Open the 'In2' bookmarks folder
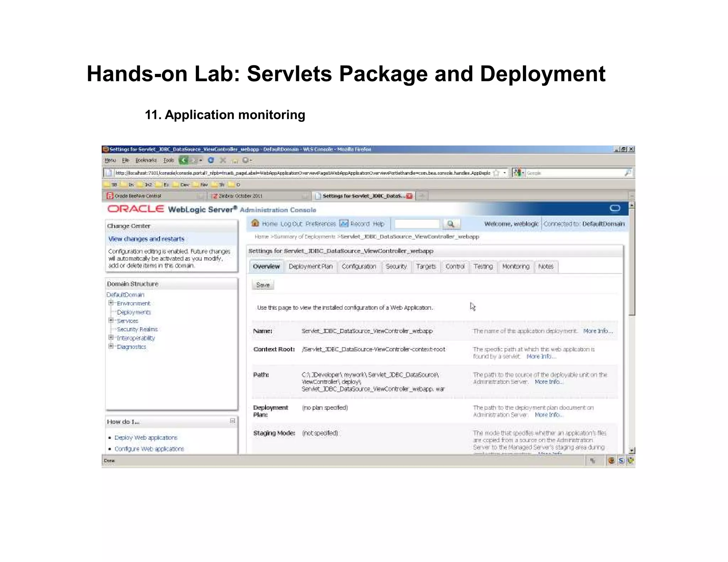This screenshot has width=728, height=562. point(145,185)
